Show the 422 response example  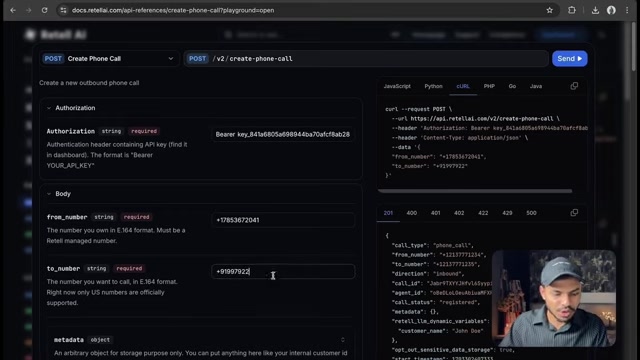[483, 213]
